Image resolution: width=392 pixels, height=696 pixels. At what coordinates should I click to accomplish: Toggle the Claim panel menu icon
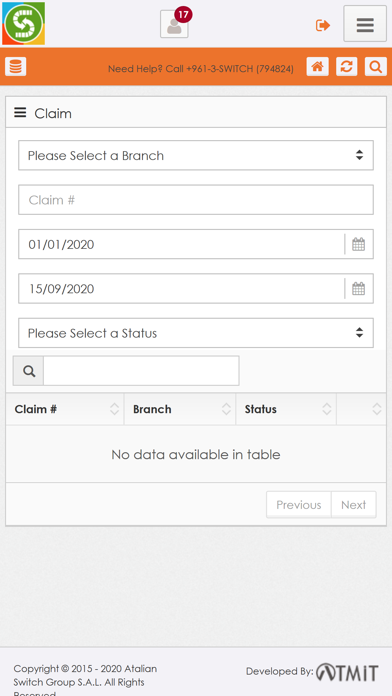click(x=20, y=113)
